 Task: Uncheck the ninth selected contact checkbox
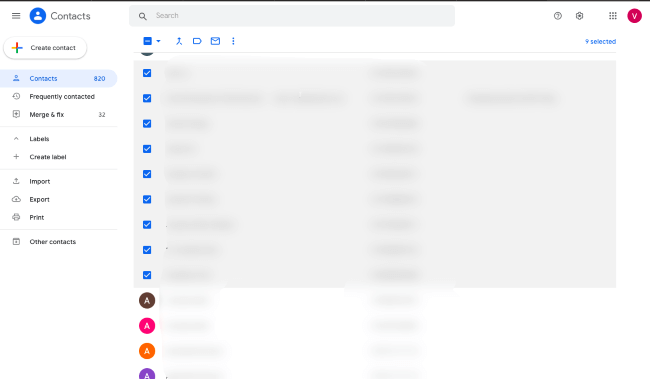pos(147,275)
